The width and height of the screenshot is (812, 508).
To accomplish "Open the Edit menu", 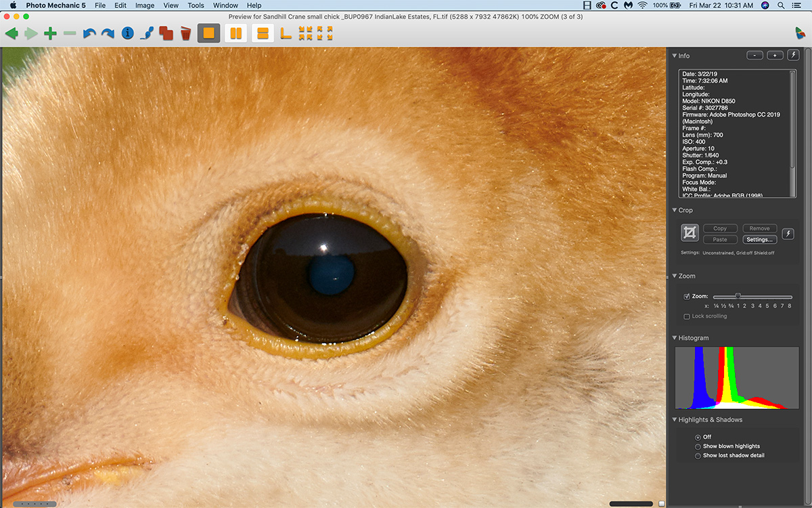I will coord(120,5).
